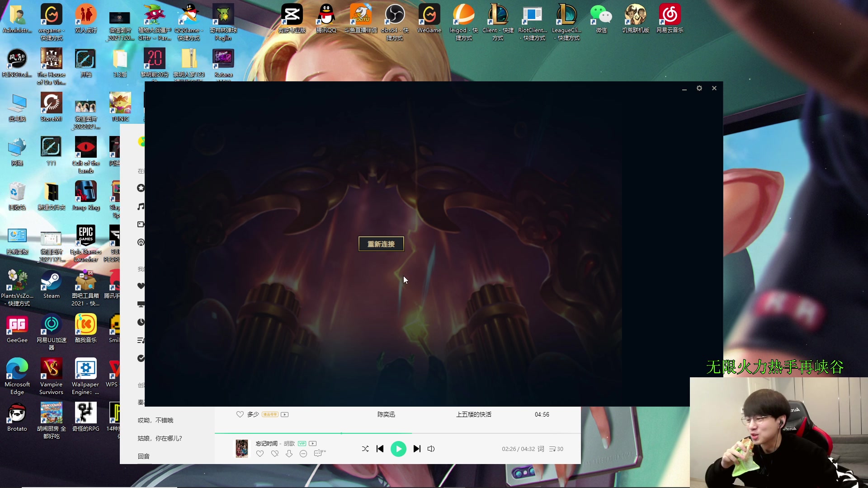Open League client settings gear
The width and height of the screenshot is (868, 488).
tap(699, 88)
